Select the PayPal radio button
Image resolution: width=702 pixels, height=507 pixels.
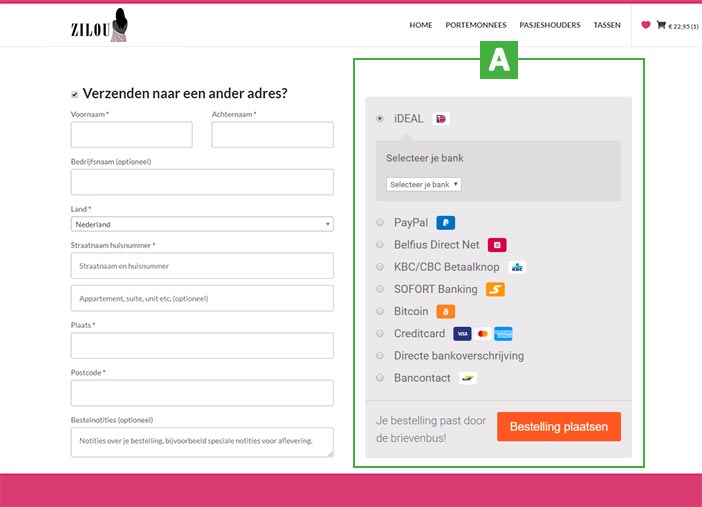point(379,223)
